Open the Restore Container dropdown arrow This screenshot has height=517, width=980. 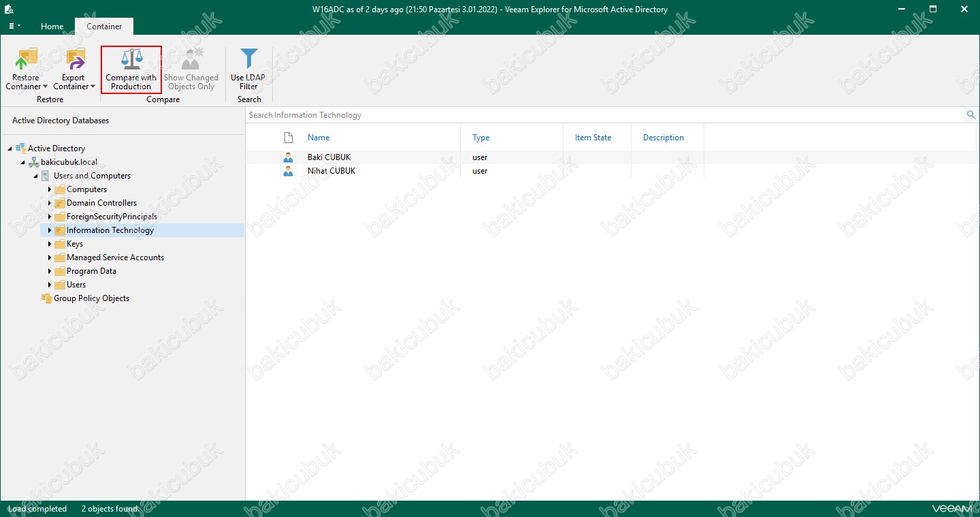[45, 87]
